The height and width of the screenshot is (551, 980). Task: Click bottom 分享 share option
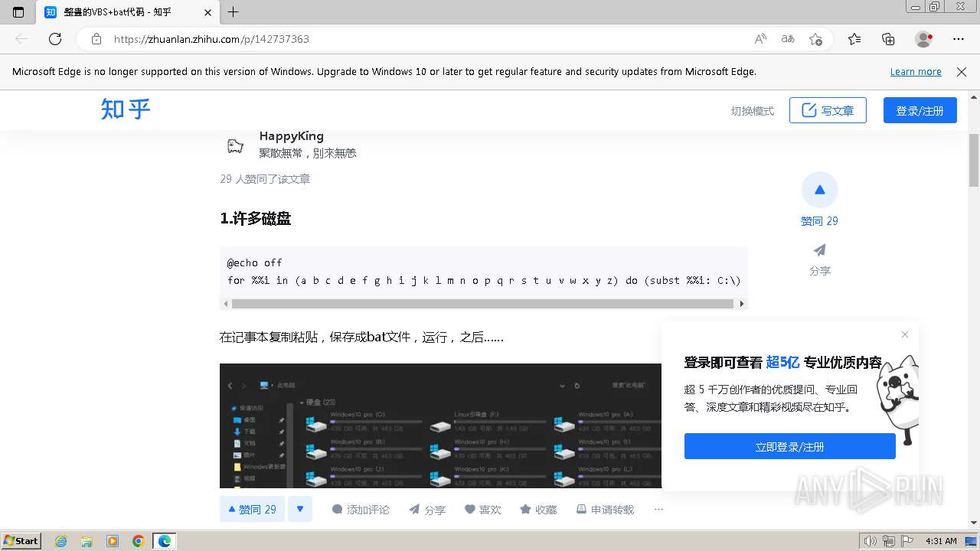tap(427, 510)
